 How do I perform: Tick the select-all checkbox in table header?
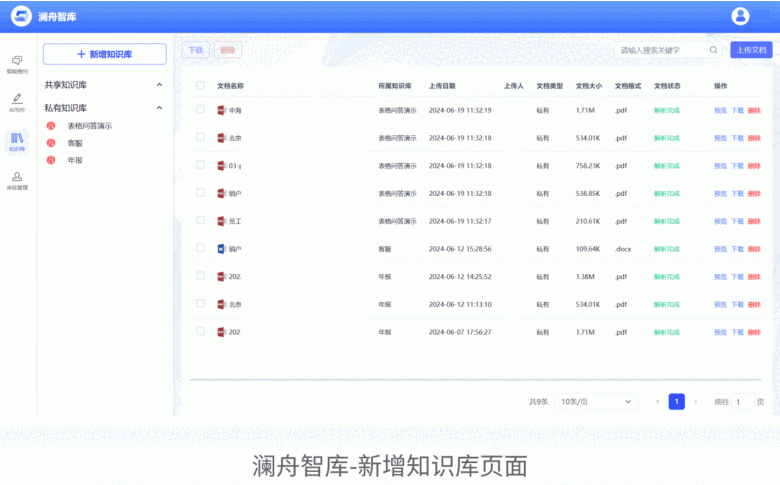point(201,86)
